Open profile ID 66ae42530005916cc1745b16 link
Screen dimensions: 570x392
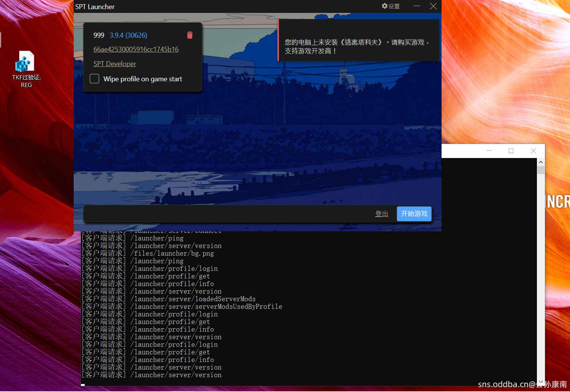point(136,49)
